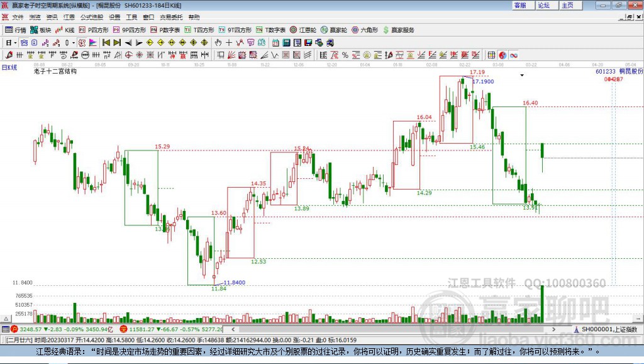The image size is (644, 364).
Task: Toggle the pressed blue network icon button
Action: click(24, 43)
